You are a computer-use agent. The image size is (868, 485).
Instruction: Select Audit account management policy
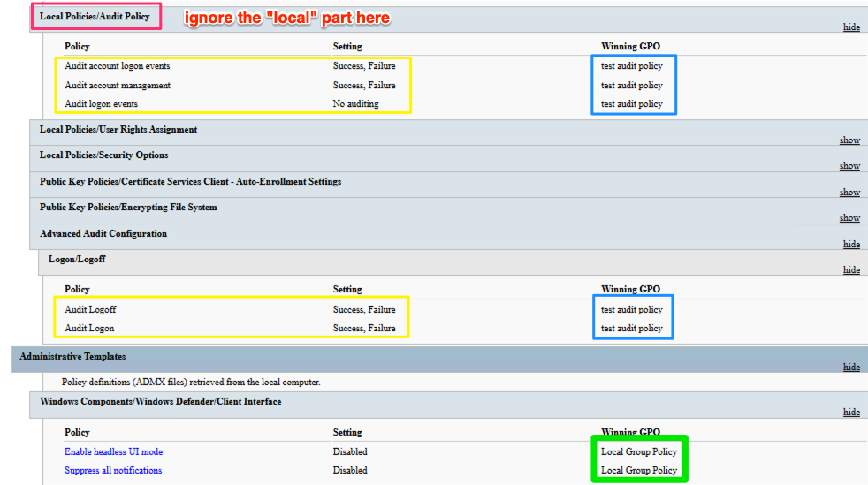[x=118, y=86]
